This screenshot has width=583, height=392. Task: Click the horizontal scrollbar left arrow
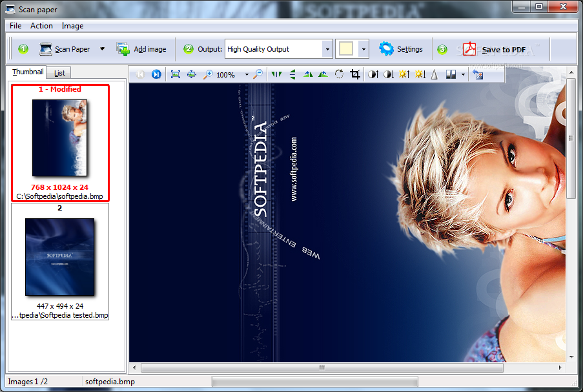[x=134, y=367]
